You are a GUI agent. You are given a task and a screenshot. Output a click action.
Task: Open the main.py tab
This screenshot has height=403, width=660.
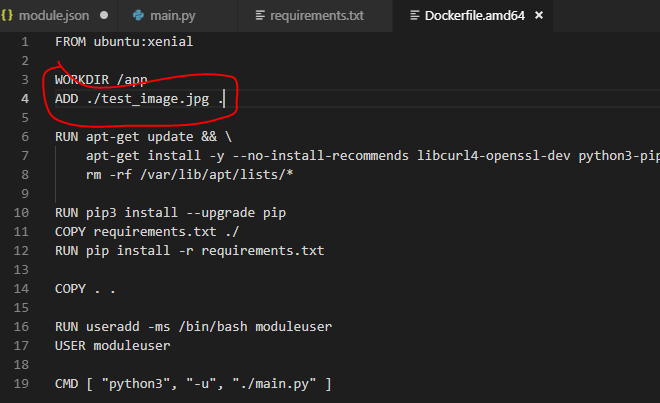click(174, 15)
